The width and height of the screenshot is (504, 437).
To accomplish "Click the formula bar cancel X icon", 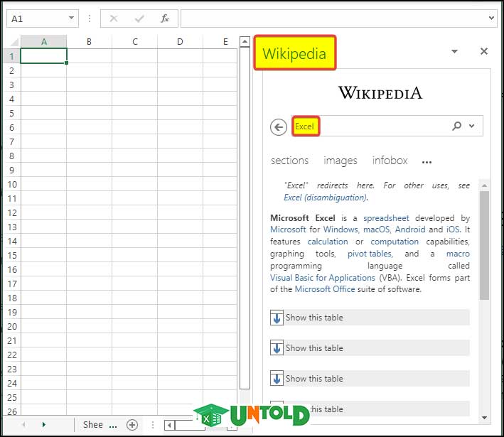I will (114, 18).
